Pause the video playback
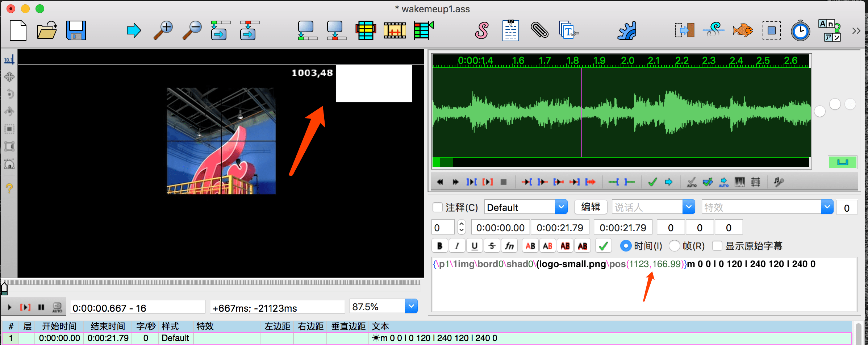Viewport: 868px width, 345px height. point(41,307)
